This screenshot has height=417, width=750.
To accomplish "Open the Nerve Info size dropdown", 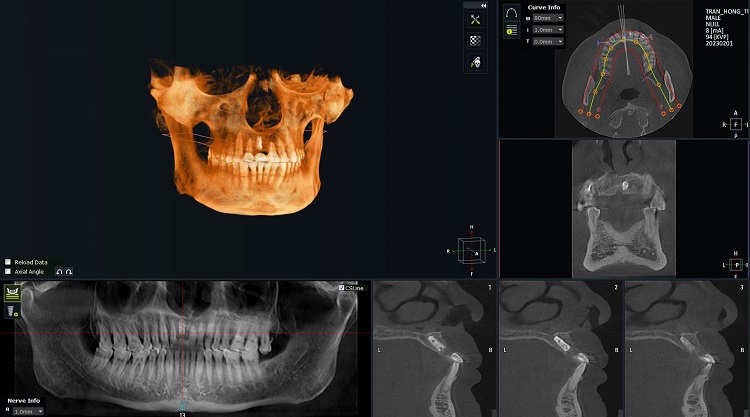I will tap(27, 411).
